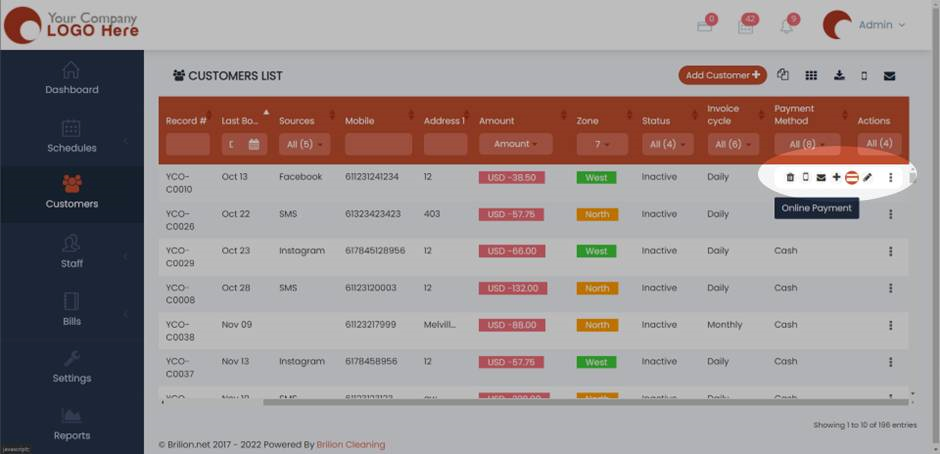This screenshot has width=940, height=454.
Task: Click the plus icon in row actions
Action: (x=836, y=177)
